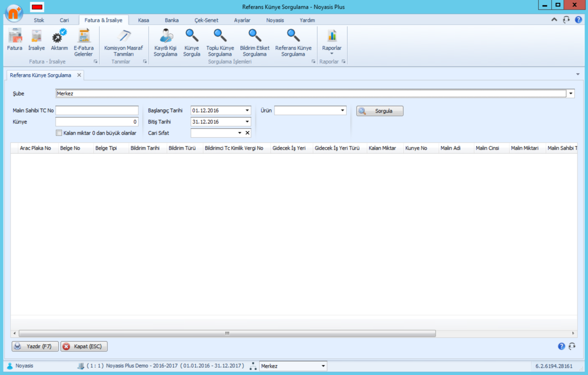The image size is (588, 375).
Task: Open the Merkez dropdown in status bar
Action: (323, 366)
